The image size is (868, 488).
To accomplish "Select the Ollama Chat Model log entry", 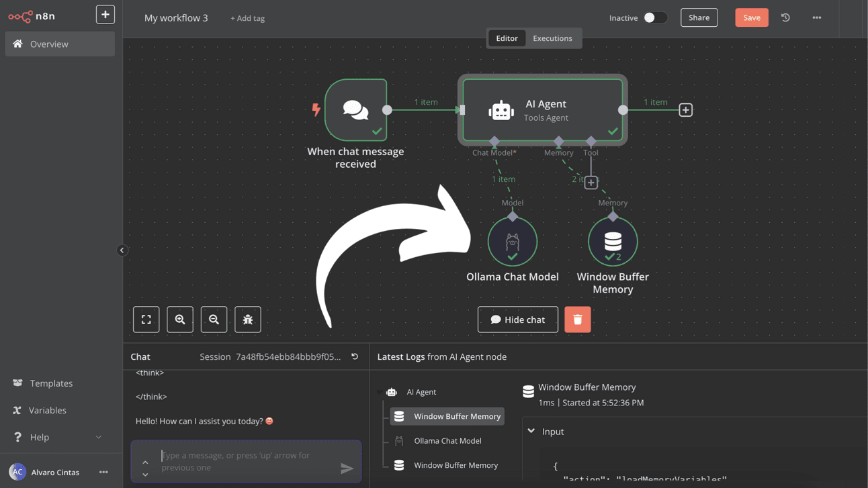I will pyautogui.click(x=447, y=441).
